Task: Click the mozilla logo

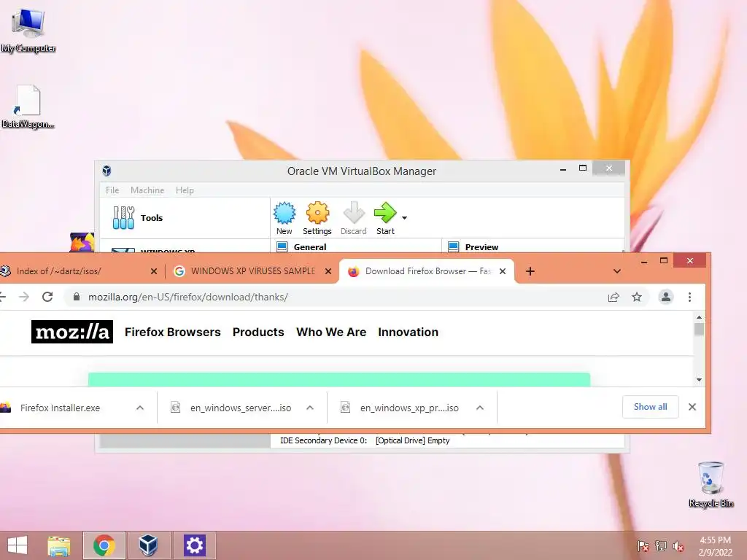Action: (x=72, y=332)
